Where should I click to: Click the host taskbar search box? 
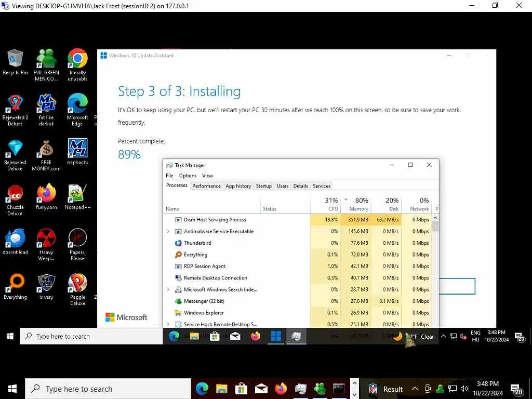(108, 389)
